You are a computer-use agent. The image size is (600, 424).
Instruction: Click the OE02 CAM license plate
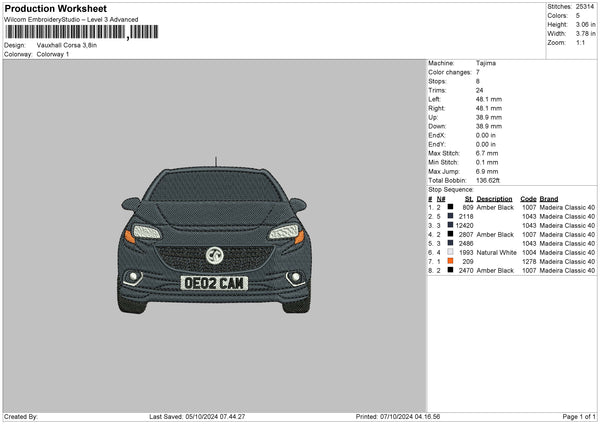click(x=213, y=283)
